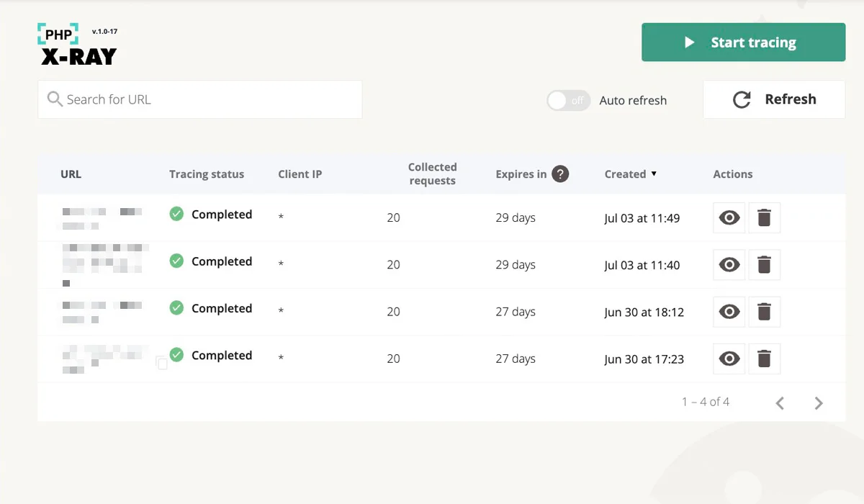Refresh the tracing task list
Viewport: 864px width, 504px height.
(x=774, y=99)
